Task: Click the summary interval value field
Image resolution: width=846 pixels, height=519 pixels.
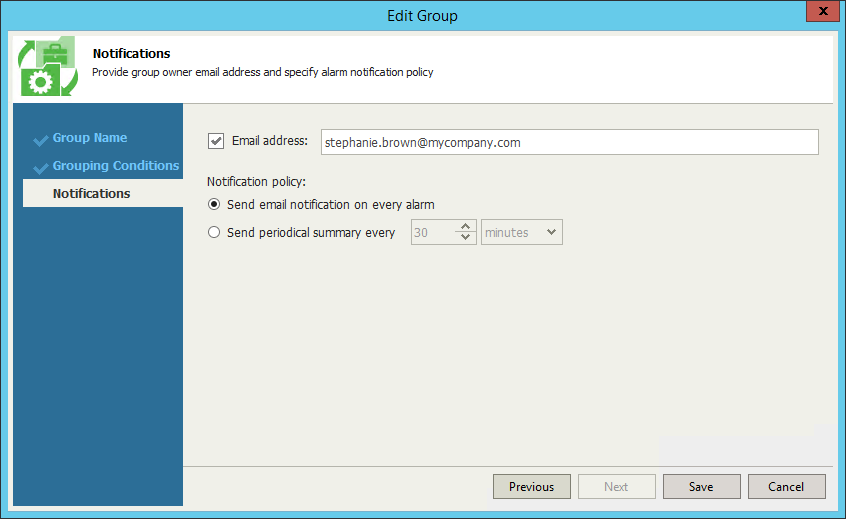Action: tap(433, 232)
